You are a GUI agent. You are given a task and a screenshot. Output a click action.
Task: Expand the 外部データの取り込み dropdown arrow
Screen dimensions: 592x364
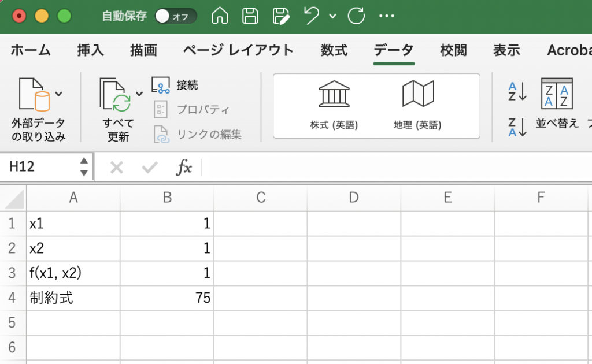tap(58, 94)
